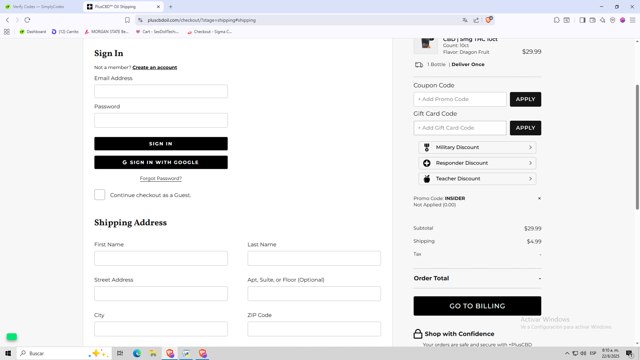Expand the Teacher Discount option
Viewport: 640px width, 360px height.
(477, 178)
